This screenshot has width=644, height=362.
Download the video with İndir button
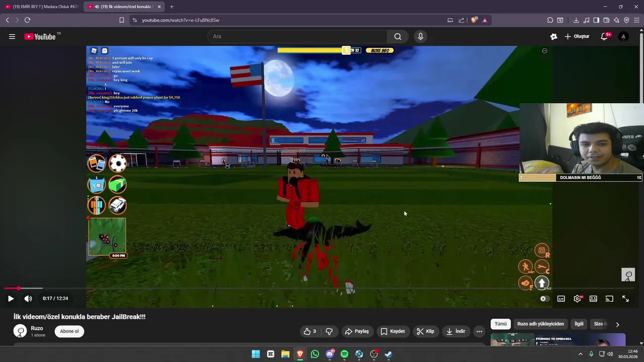pyautogui.click(x=456, y=331)
